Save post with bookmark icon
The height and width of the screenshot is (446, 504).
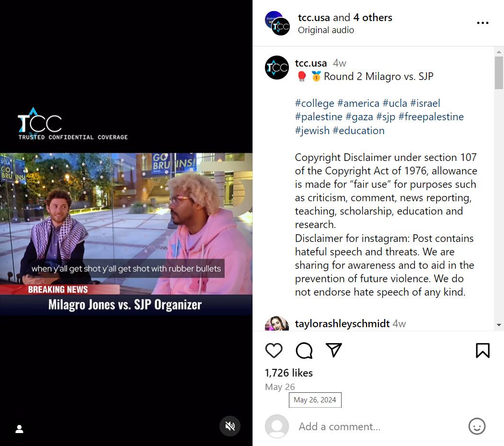482,350
